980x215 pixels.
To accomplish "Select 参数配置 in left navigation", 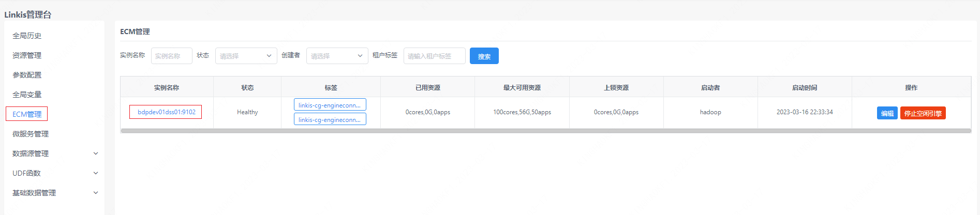I will point(27,75).
